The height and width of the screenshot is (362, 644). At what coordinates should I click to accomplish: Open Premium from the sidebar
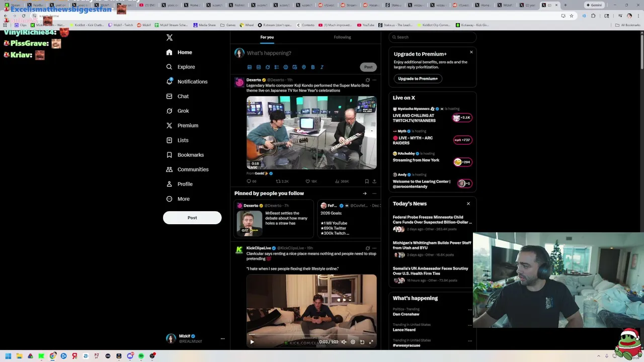click(x=182, y=125)
